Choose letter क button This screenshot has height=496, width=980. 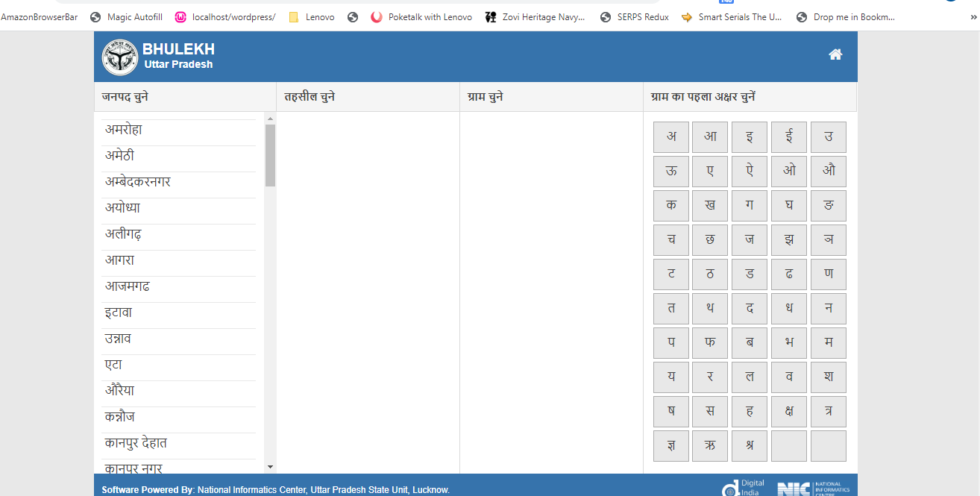[x=671, y=206]
